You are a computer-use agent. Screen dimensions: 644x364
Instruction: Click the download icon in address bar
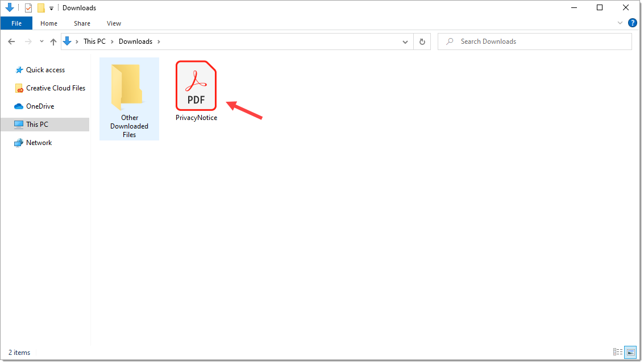(x=68, y=41)
